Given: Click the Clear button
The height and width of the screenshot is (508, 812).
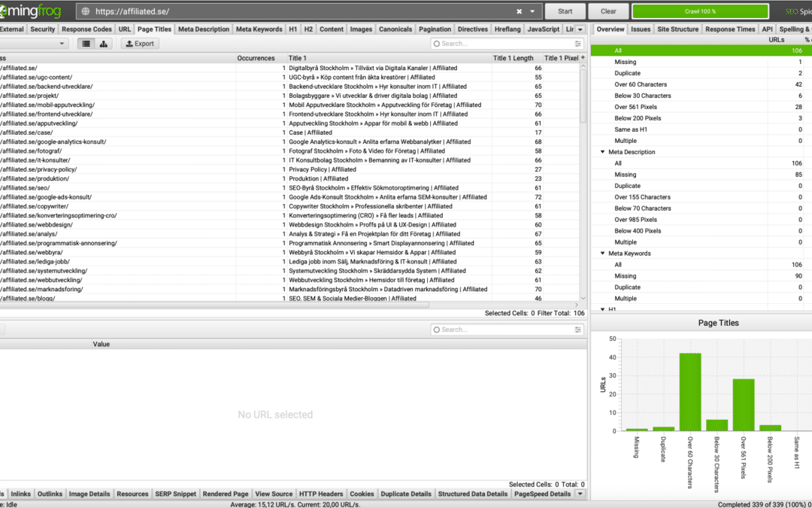Looking at the screenshot, I should (x=608, y=11).
